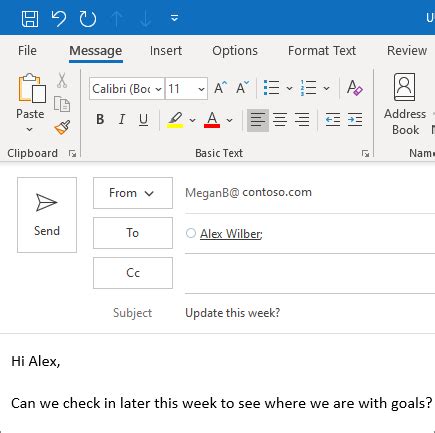Undo the last action
This screenshot has height=433, width=435.
[59, 18]
